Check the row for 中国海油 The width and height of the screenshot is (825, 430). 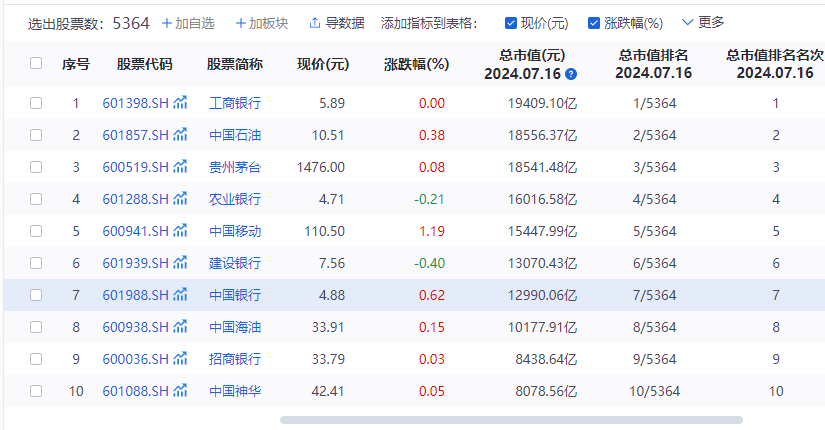point(36,327)
